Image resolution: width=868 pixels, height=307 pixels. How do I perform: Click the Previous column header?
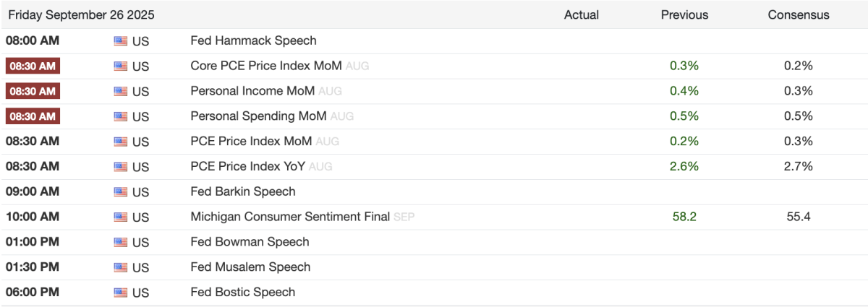tap(684, 14)
